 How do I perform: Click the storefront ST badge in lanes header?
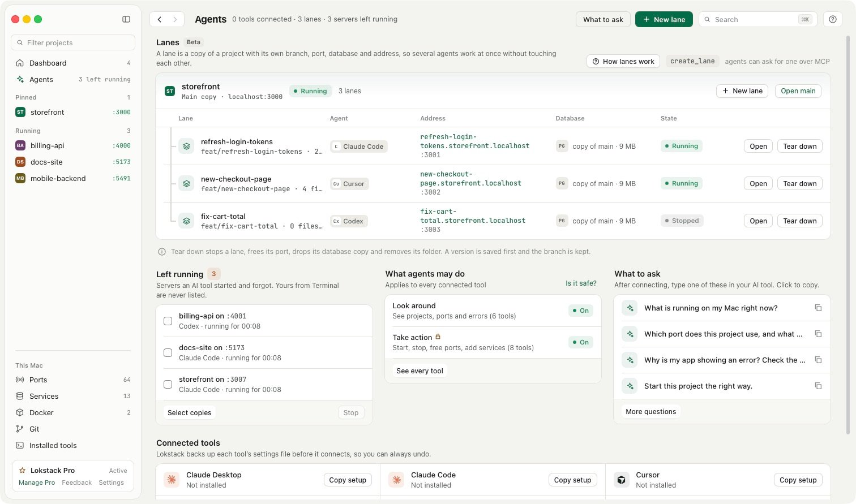click(170, 91)
